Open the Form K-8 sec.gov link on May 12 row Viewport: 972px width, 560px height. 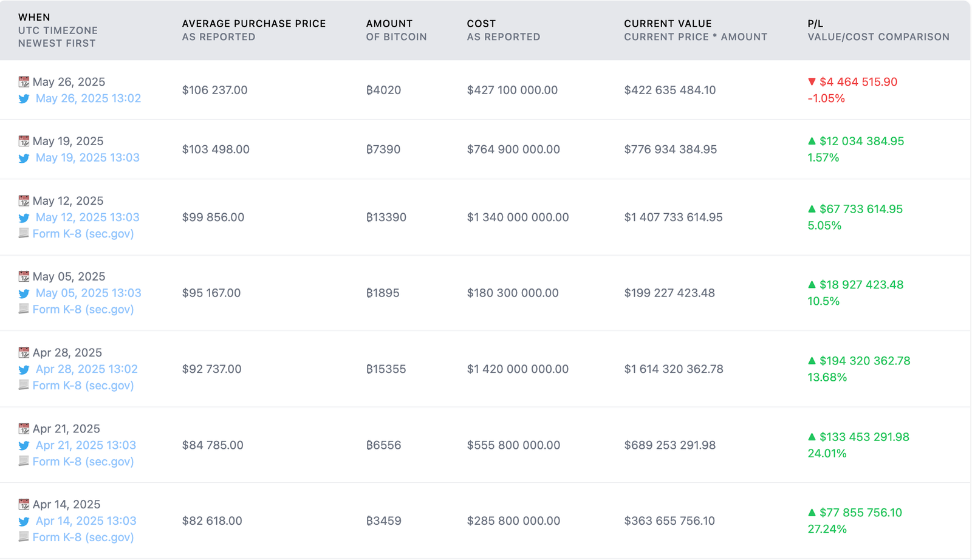(x=83, y=233)
